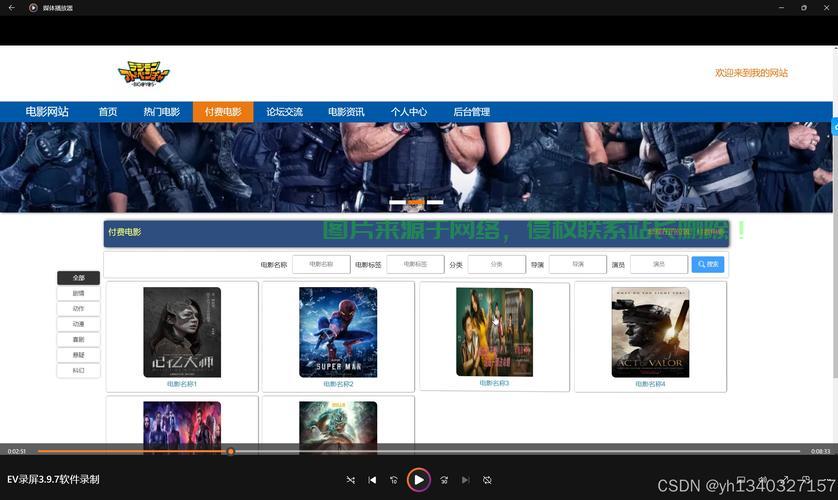Screen dimensions: 838x500
Task: Skip to the previous track
Action: (x=372, y=480)
